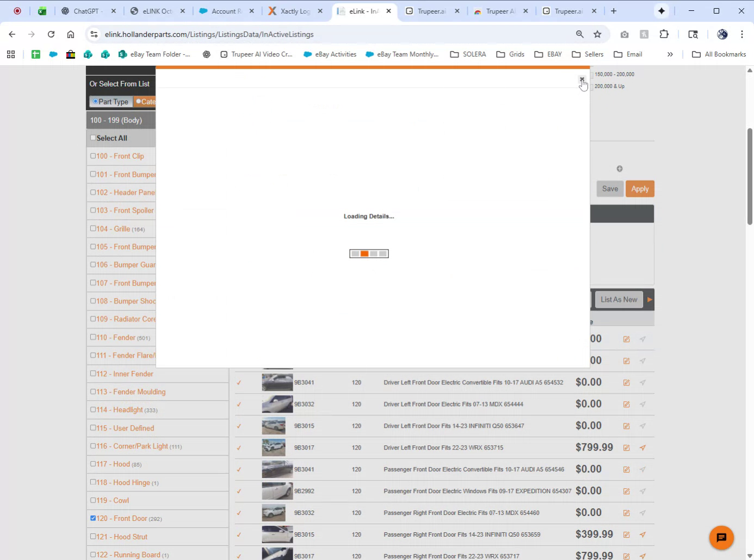Check 114 - Headlight checkbox
The width and height of the screenshot is (754, 560).
pyautogui.click(x=93, y=409)
